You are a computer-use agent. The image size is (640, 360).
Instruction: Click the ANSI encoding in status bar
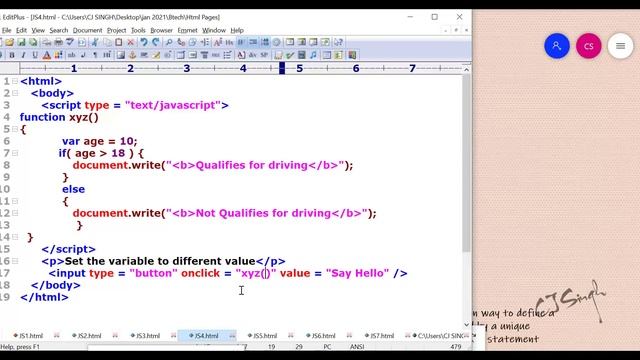click(x=357, y=347)
